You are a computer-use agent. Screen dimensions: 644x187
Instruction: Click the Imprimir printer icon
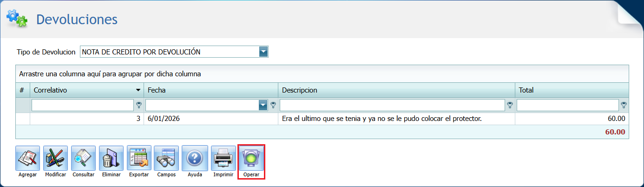coord(223,159)
